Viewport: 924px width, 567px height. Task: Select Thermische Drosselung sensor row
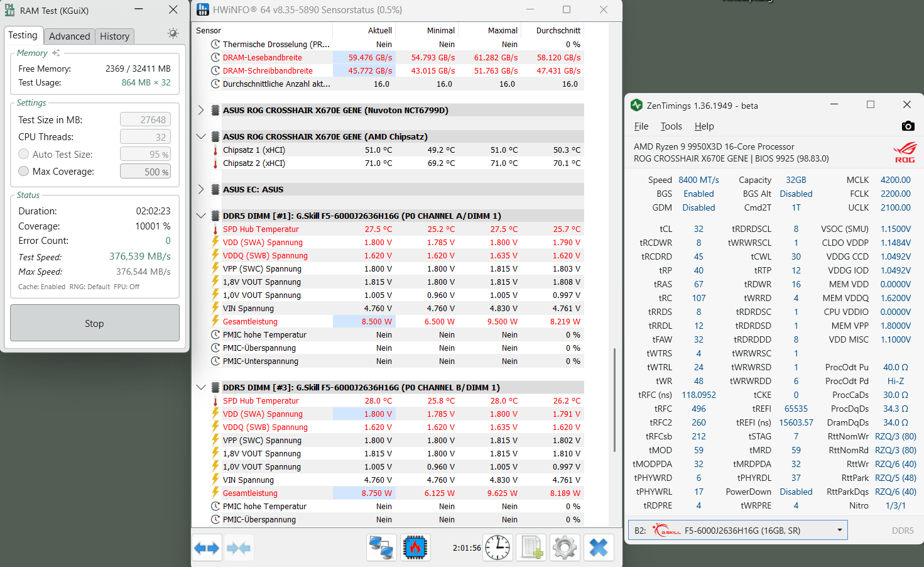(x=389, y=44)
